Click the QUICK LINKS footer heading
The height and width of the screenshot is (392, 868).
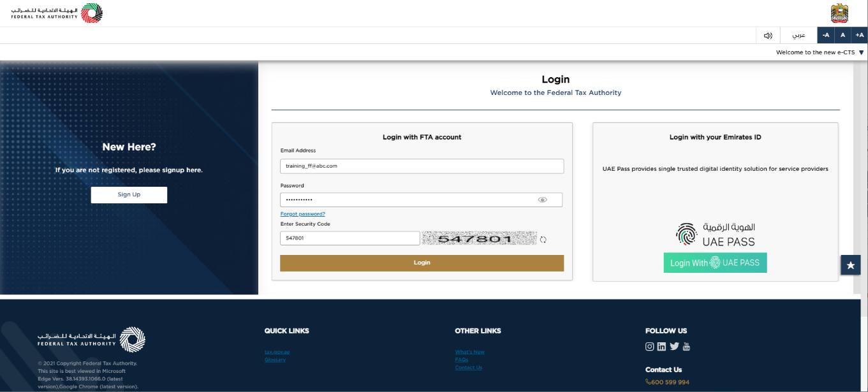[287, 331]
